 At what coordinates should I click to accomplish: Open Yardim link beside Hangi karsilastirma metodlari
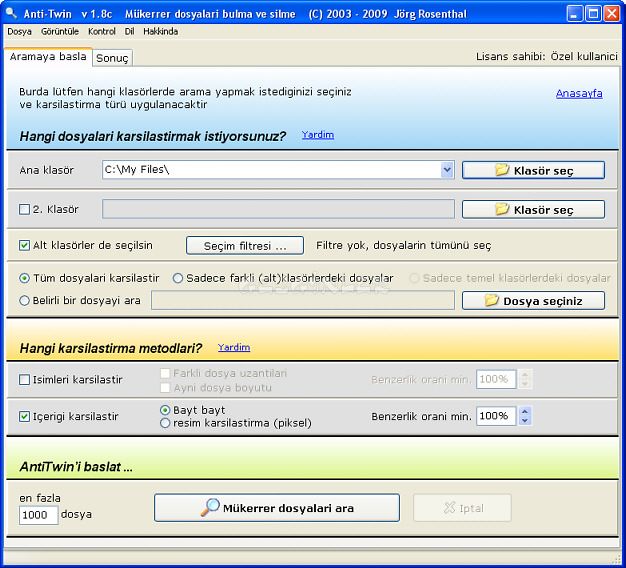(234, 347)
